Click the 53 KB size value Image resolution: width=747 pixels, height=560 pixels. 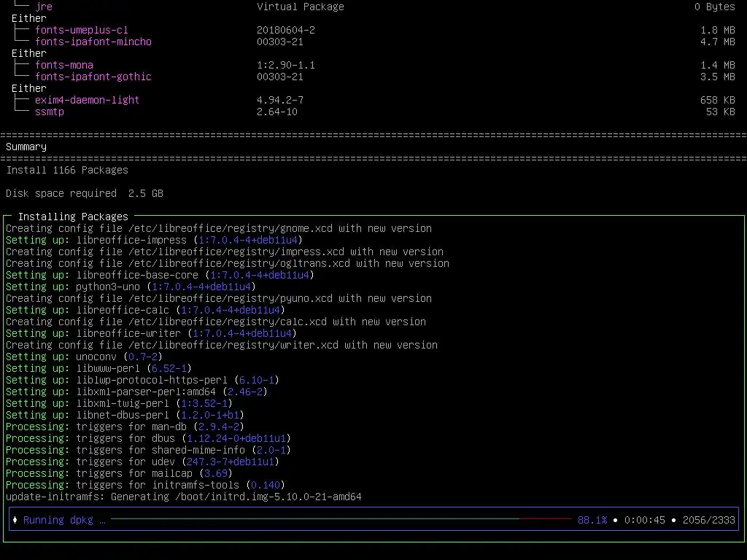720,112
